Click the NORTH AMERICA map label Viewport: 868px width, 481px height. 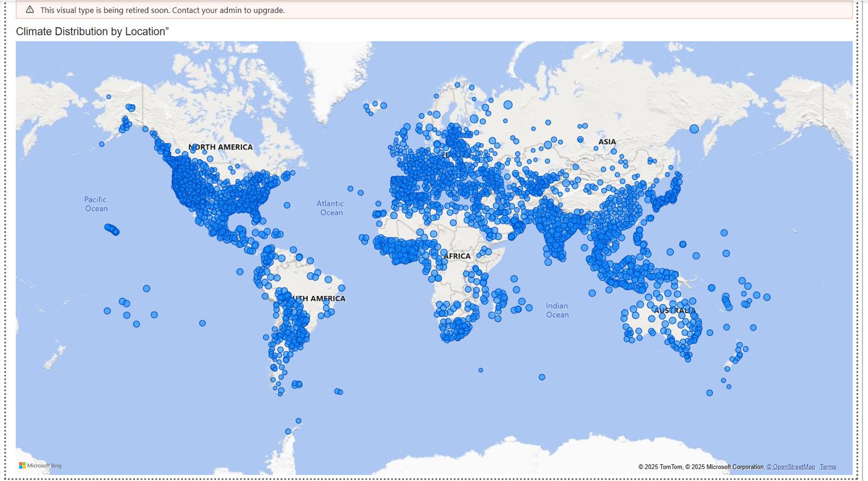[x=221, y=147]
